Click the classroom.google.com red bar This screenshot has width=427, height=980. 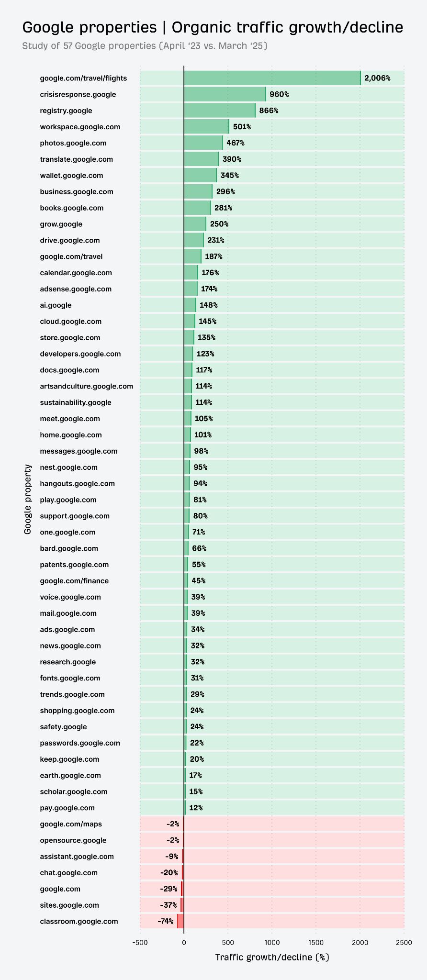click(180, 921)
